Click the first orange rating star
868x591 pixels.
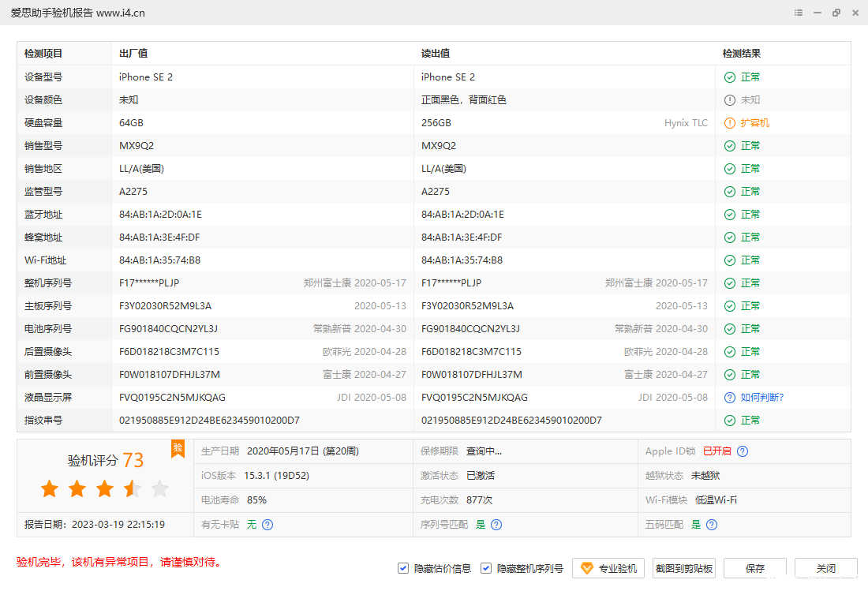[x=50, y=488]
